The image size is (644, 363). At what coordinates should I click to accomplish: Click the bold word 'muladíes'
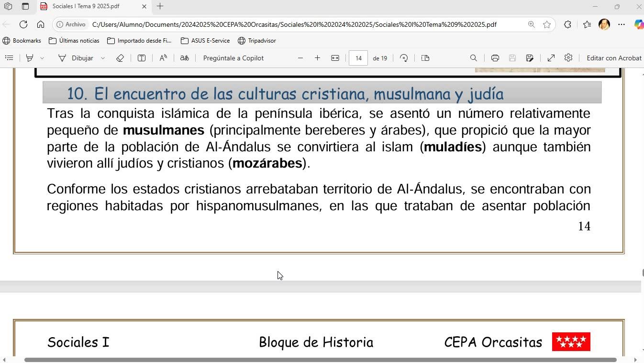[453, 147]
